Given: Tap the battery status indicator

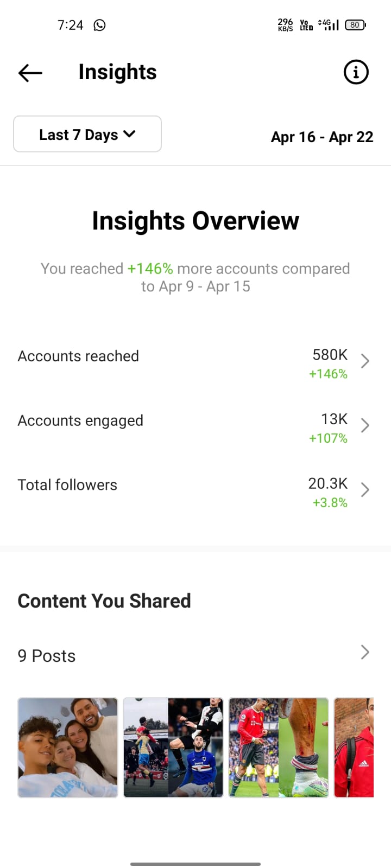Looking at the screenshot, I should (x=355, y=24).
